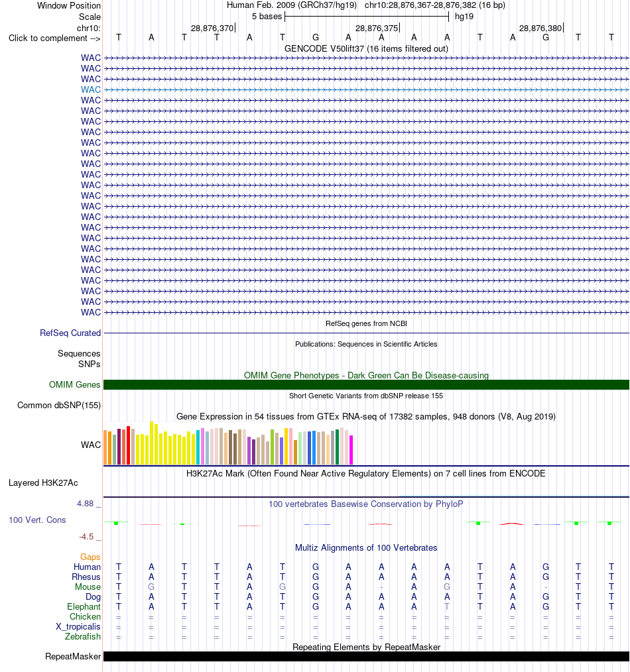630x672 pixels.
Task: Click the orange 'Gaps' row label
Action: coord(90,557)
